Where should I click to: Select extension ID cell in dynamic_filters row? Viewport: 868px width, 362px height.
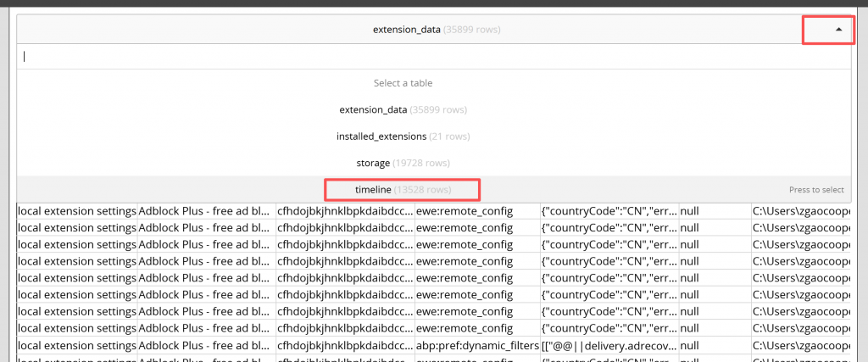point(345,346)
